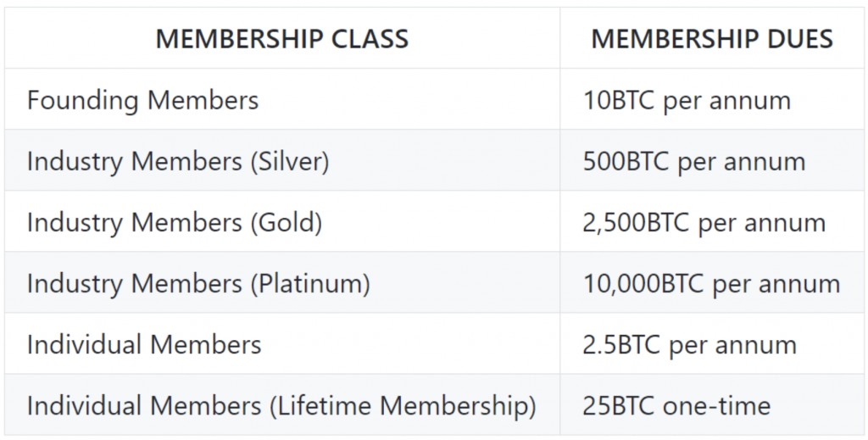Select the Founding Members cell

tap(142, 100)
